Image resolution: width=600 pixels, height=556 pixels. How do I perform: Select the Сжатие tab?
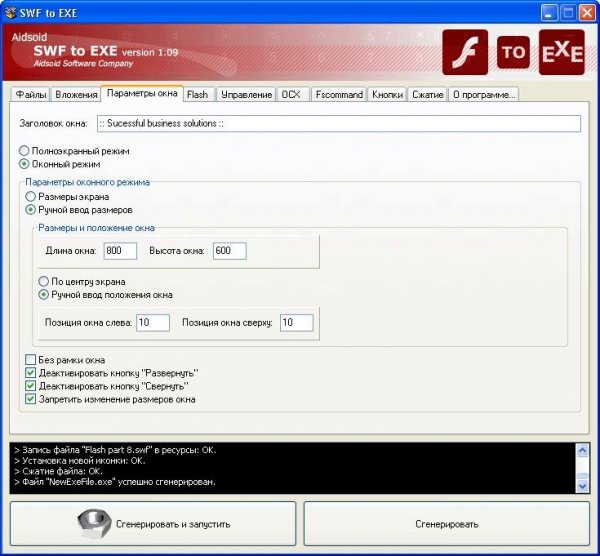(x=427, y=95)
